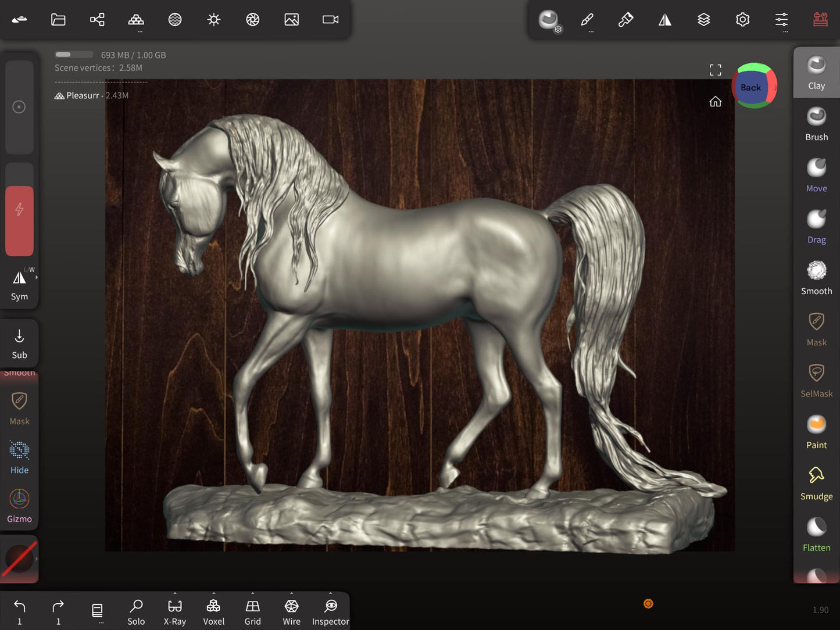Expand the brush alpha options arrow

click(x=37, y=559)
